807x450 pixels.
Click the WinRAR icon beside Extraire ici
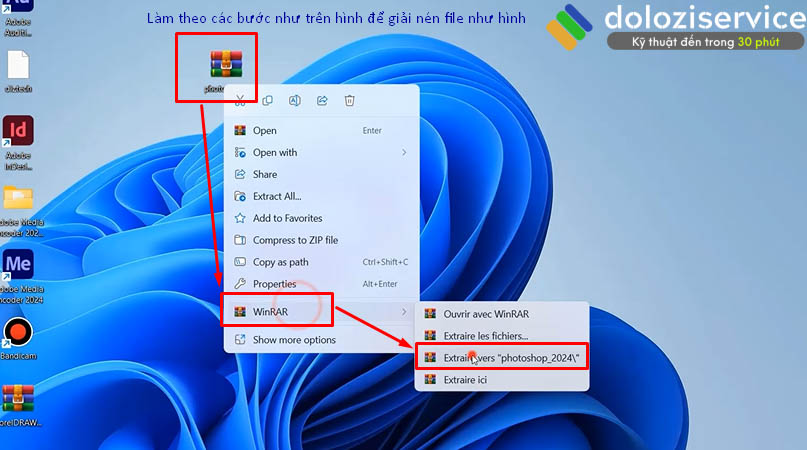(x=430, y=380)
